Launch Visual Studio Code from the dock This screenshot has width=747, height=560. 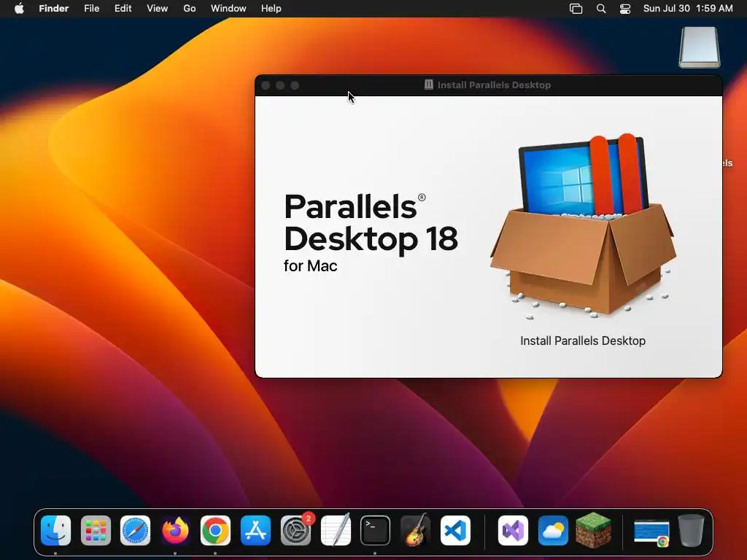(455, 530)
